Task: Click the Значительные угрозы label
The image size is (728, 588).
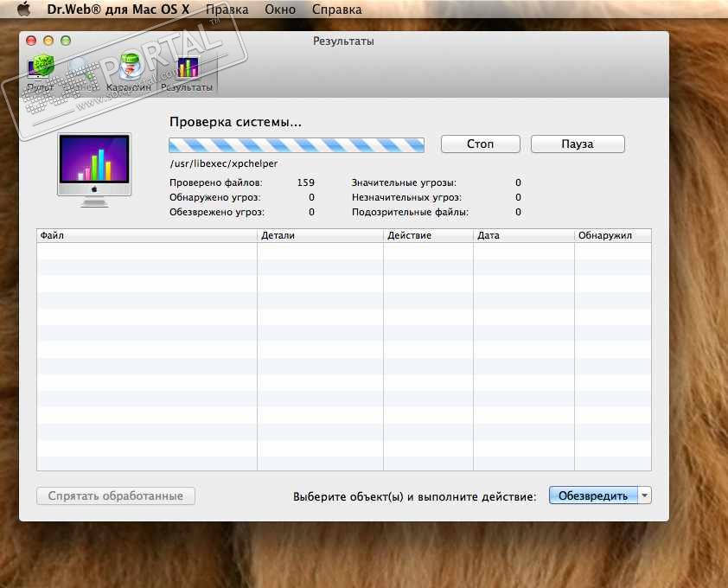Action: tap(404, 182)
